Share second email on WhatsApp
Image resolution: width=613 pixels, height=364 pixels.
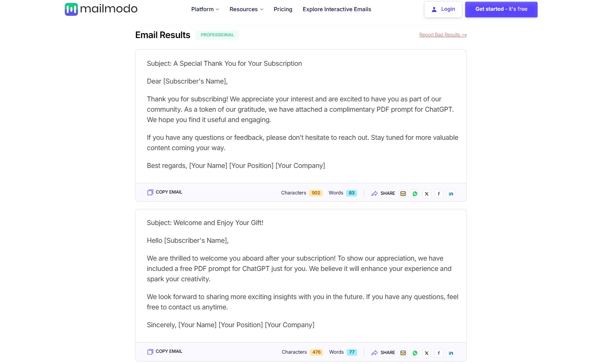pos(415,353)
